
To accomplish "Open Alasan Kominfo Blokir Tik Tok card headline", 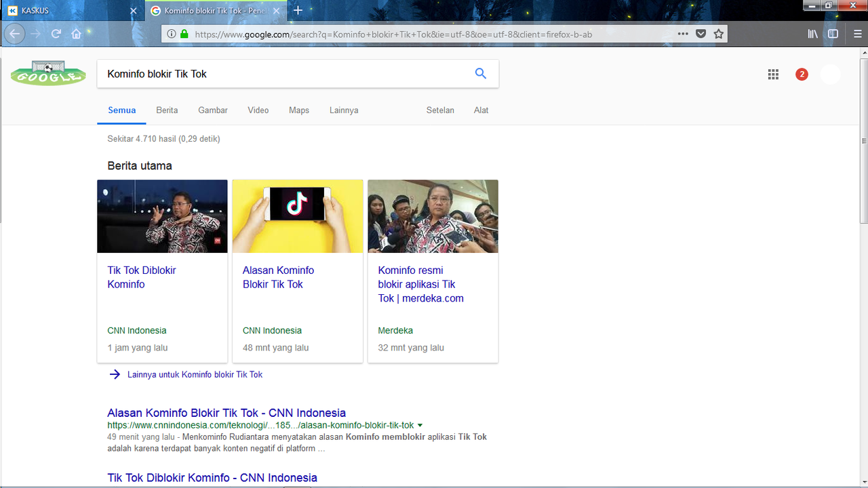I will tap(278, 277).
